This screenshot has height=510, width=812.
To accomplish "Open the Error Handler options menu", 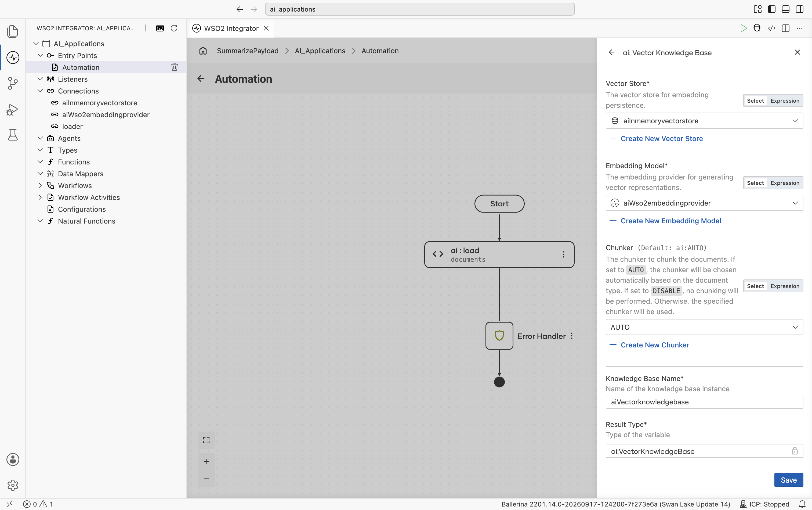I will [x=572, y=336].
